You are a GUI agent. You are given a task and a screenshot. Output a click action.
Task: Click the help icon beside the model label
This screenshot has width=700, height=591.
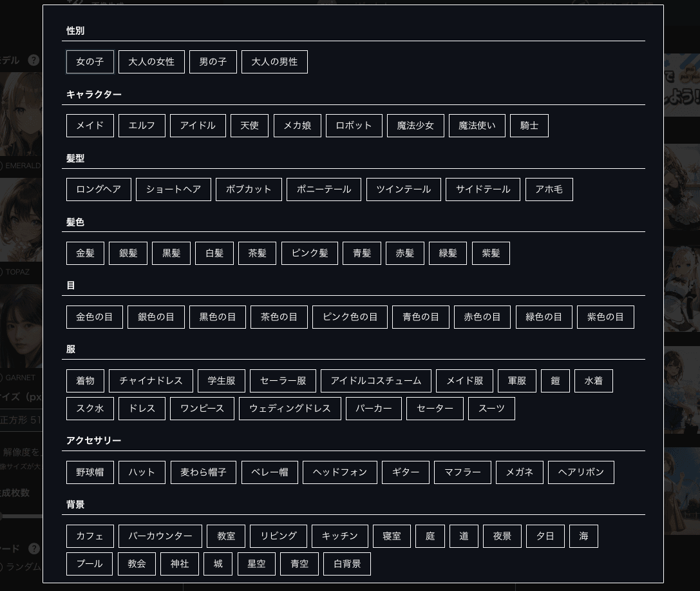33,61
